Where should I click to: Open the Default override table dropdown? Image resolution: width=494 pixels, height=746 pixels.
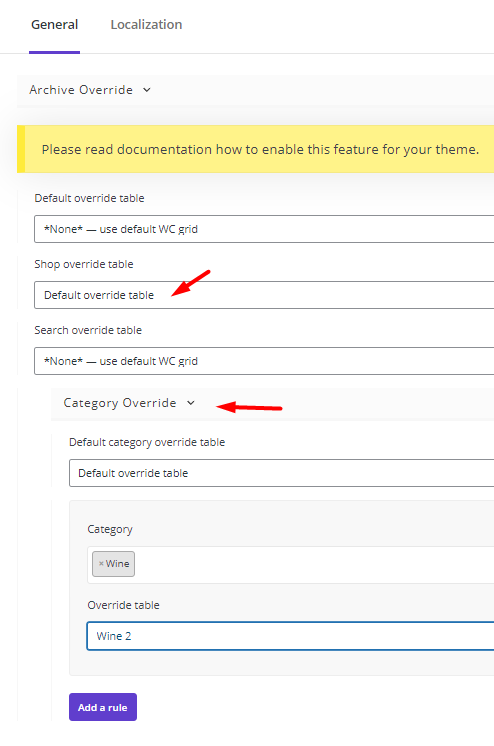coord(264,229)
